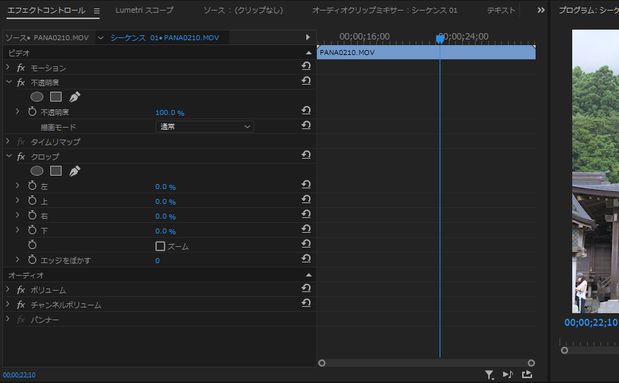Switch to エフェクトコントロール tab

tap(46, 11)
